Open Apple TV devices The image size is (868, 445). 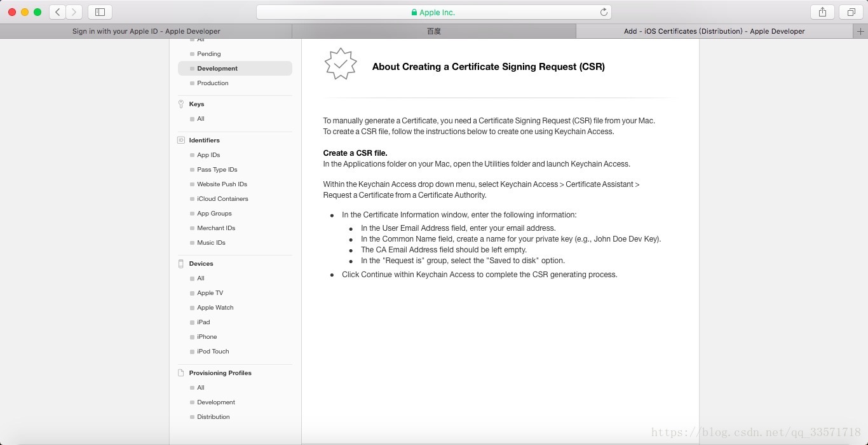[x=210, y=293]
